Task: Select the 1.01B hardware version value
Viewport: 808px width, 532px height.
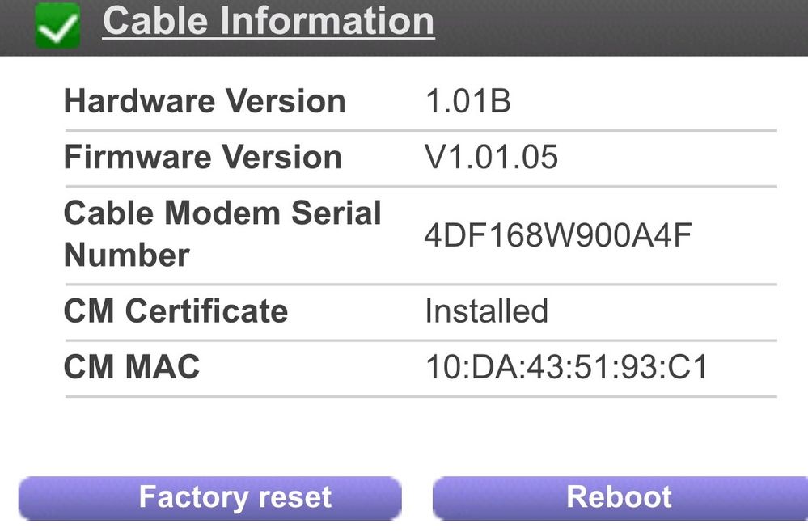Action: click(468, 101)
